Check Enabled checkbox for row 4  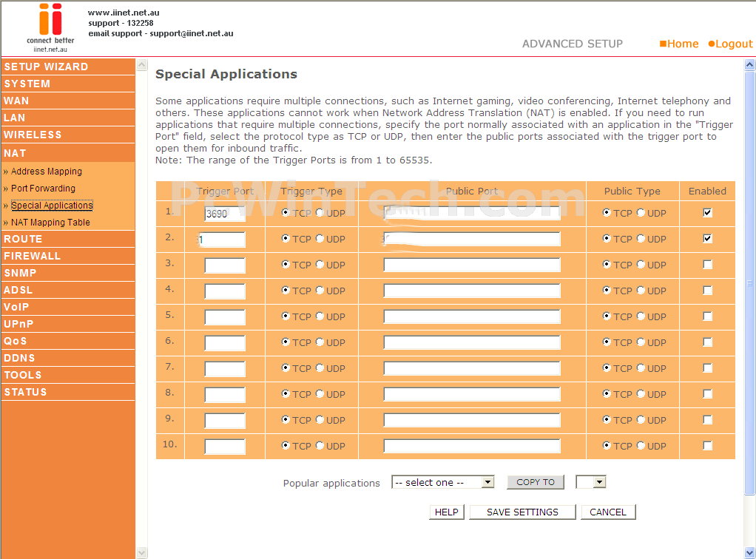click(707, 291)
